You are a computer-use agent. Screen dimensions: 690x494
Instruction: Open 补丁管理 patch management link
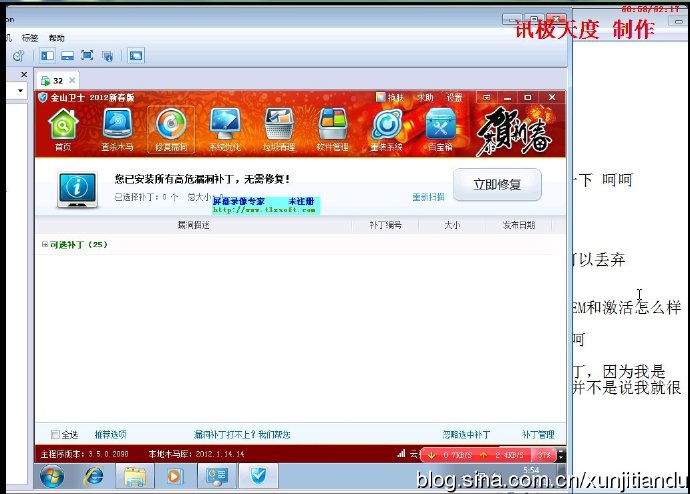pyautogui.click(x=538, y=435)
